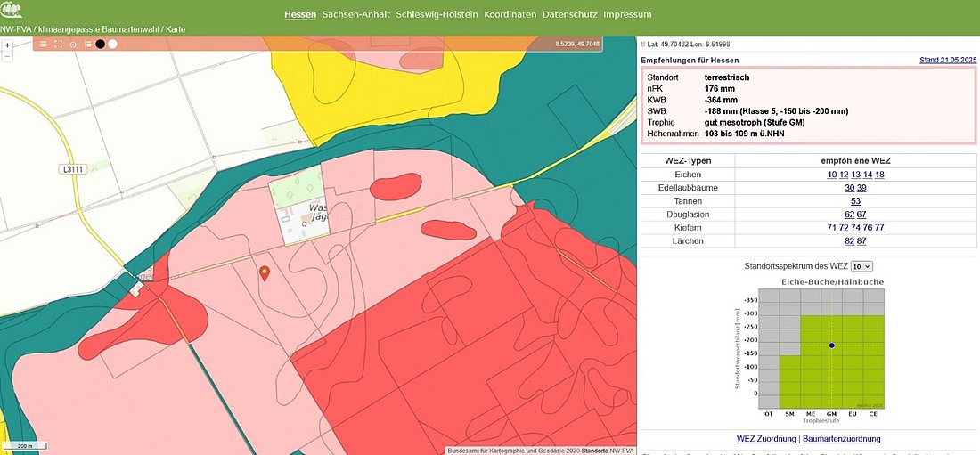980x455 pixels.
Task: Open the Datenschutz page
Action: [x=570, y=14]
